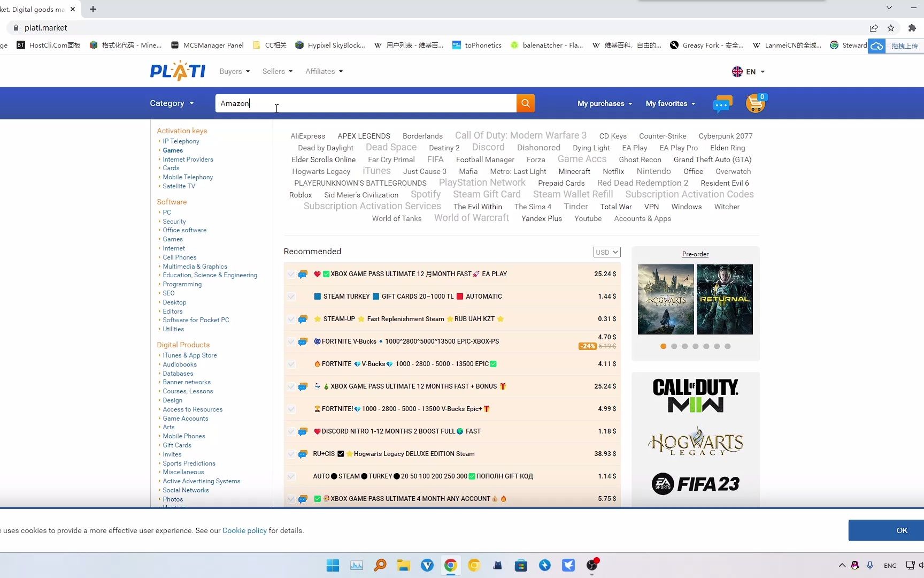
Task: Tick checkbox for STEAM TURKEY GIFT CARDS row
Action: point(291,296)
